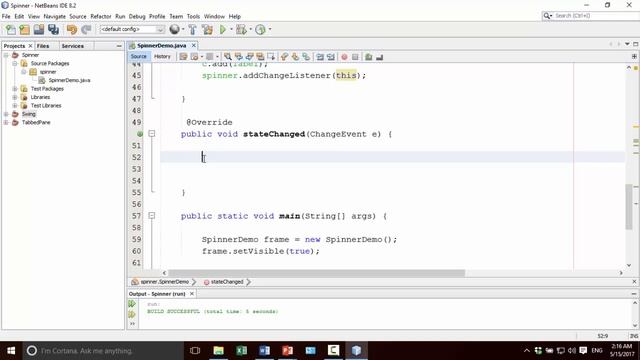Select the SpinnerDemo.java editor tab

click(162, 46)
